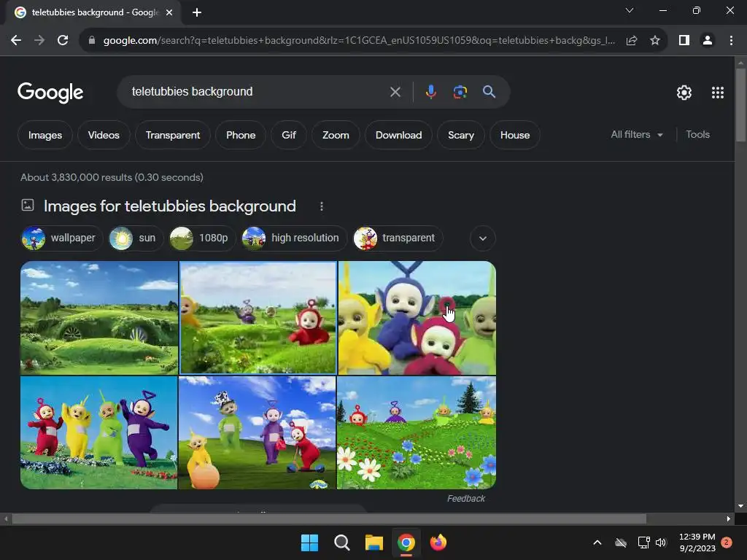Open File Explorer from taskbar

(374, 542)
